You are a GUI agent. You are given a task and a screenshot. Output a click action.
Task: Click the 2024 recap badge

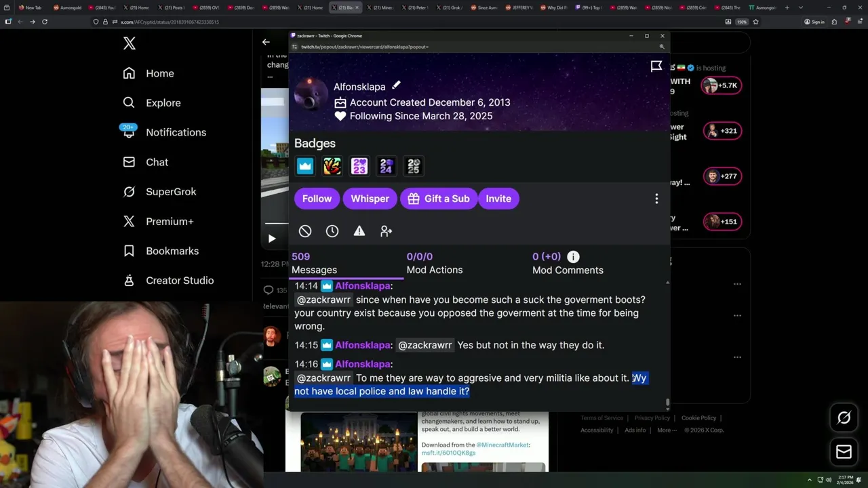click(x=387, y=166)
